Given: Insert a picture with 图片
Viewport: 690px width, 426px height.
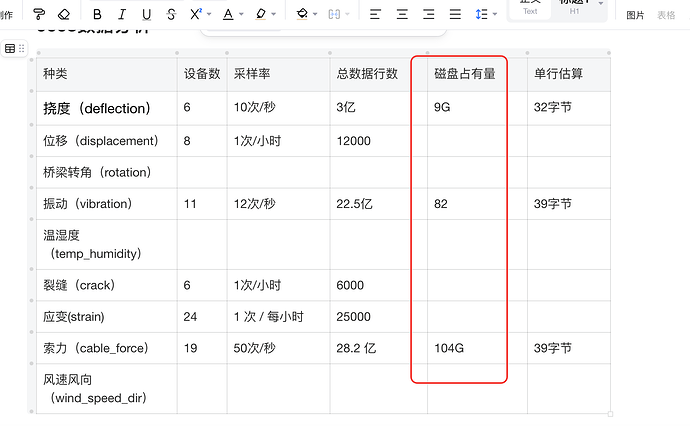Looking at the screenshot, I should coord(635,15).
